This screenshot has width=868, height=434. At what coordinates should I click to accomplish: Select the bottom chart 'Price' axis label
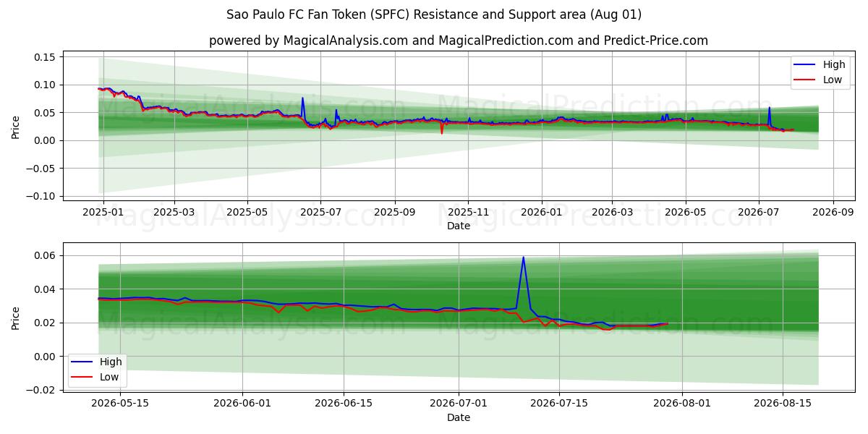[x=16, y=317]
